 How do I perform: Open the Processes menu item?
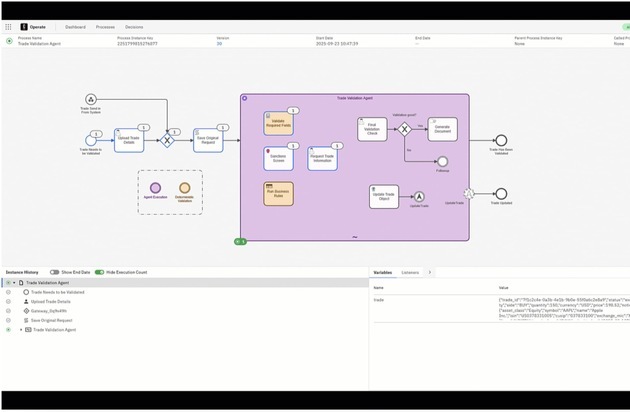click(105, 27)
